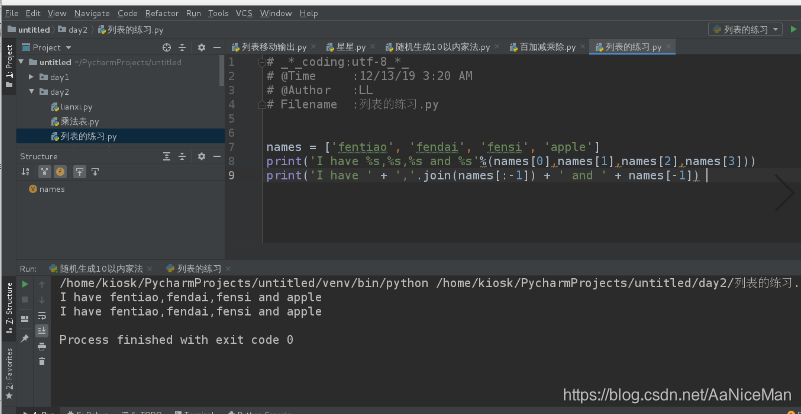Viewport: 801px width, 414px height.
Task: Collapse all in the Structure panel
Action: tap(182, 156)
